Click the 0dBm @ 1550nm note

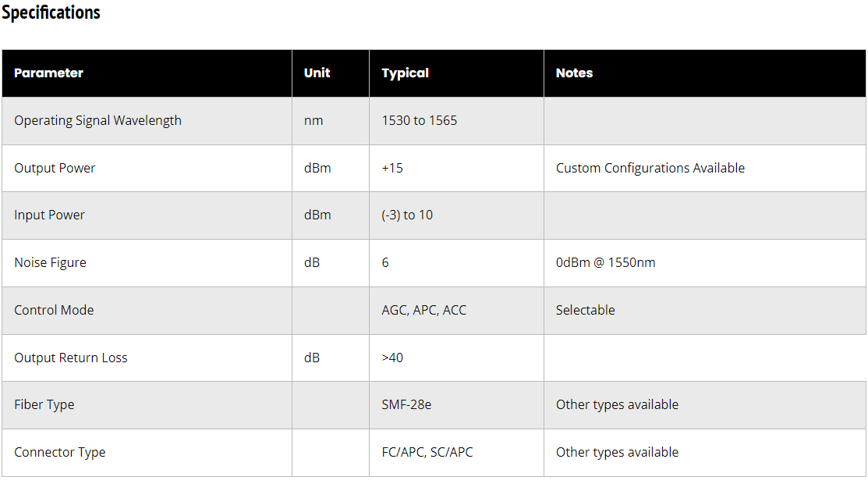point(605,263)
